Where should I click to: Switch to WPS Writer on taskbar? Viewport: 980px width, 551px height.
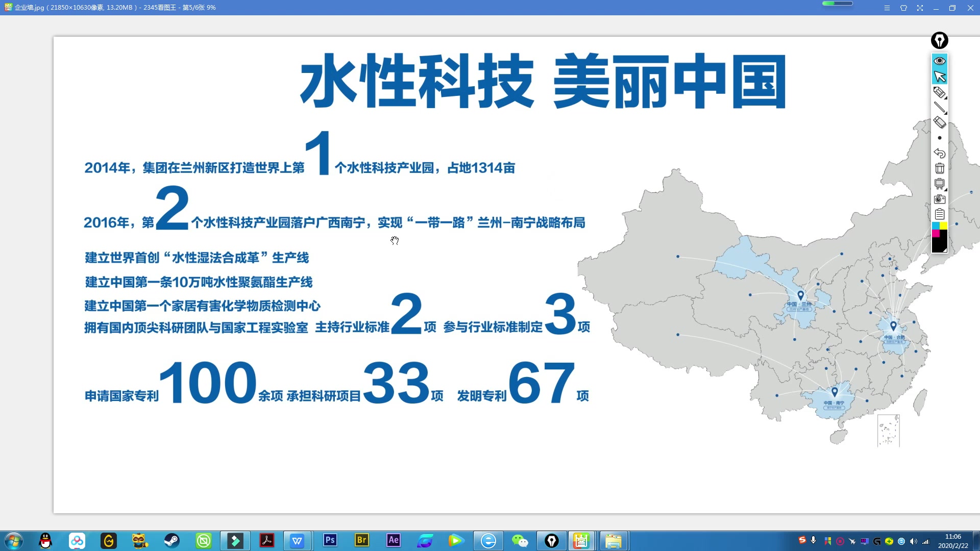[x=297, y=541]
